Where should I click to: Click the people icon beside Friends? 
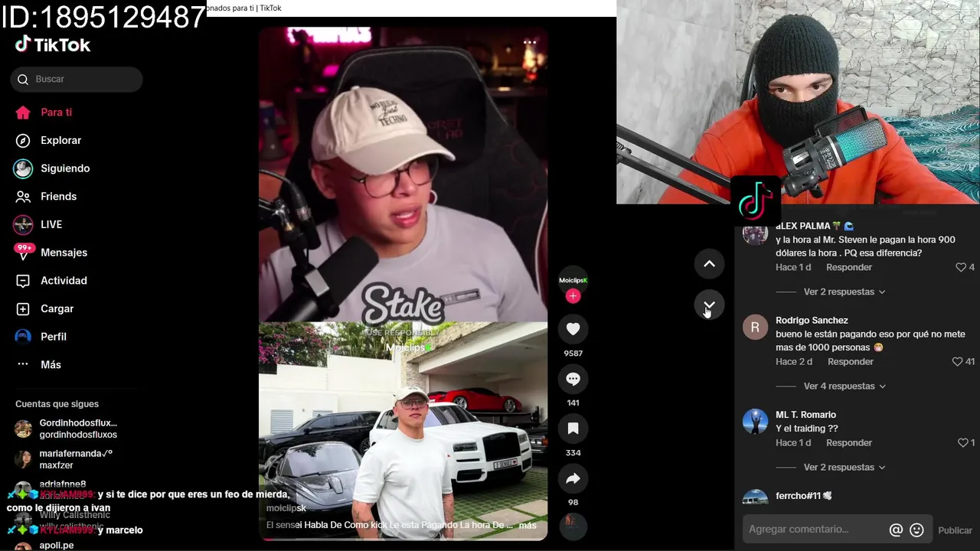point(23,197)
